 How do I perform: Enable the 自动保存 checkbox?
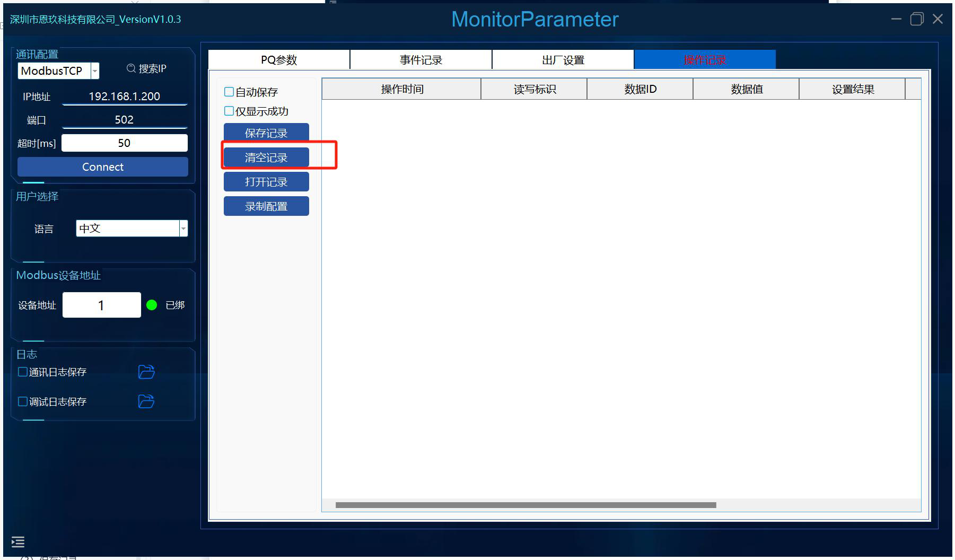[x=229, y=92]
